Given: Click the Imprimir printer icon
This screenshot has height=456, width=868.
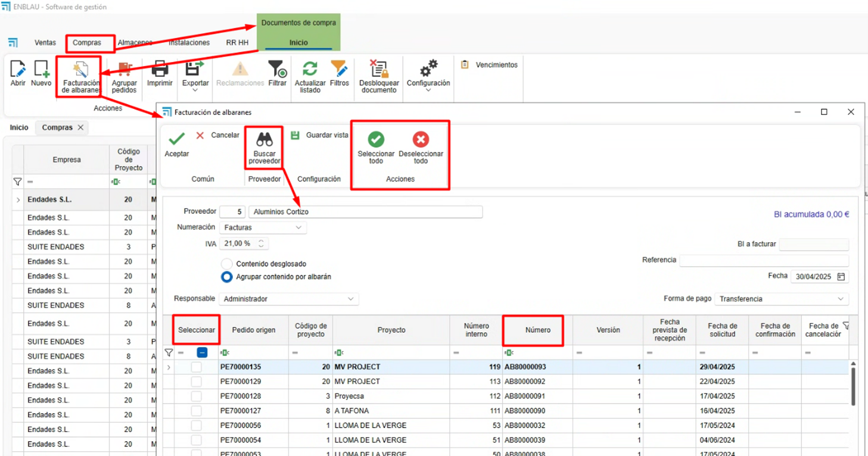Looking at the screenshot, I should click(160, 68).
